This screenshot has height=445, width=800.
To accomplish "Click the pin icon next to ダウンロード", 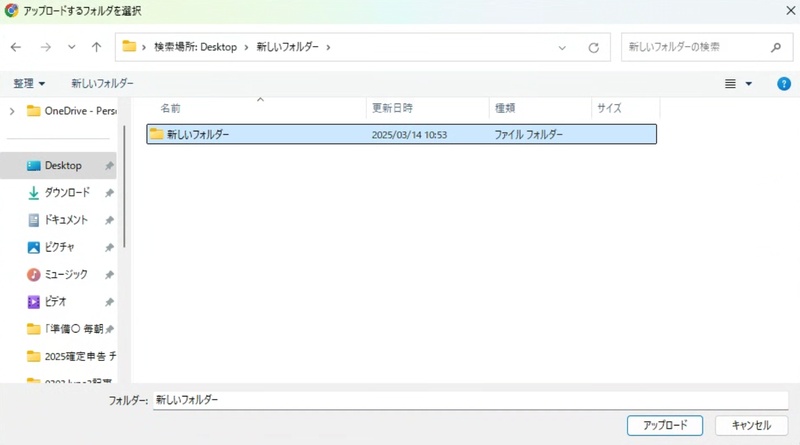I will [x=109, y=193].
